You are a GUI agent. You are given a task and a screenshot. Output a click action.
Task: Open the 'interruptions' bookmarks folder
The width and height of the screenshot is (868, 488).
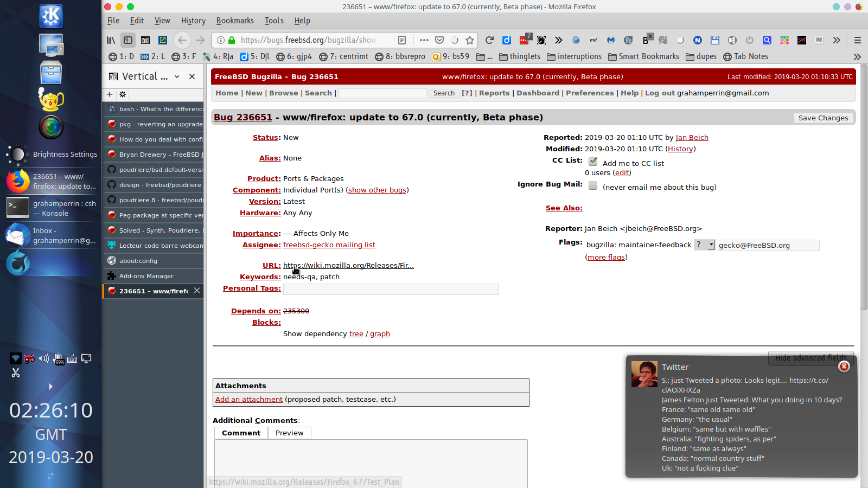tap(574, 56)
